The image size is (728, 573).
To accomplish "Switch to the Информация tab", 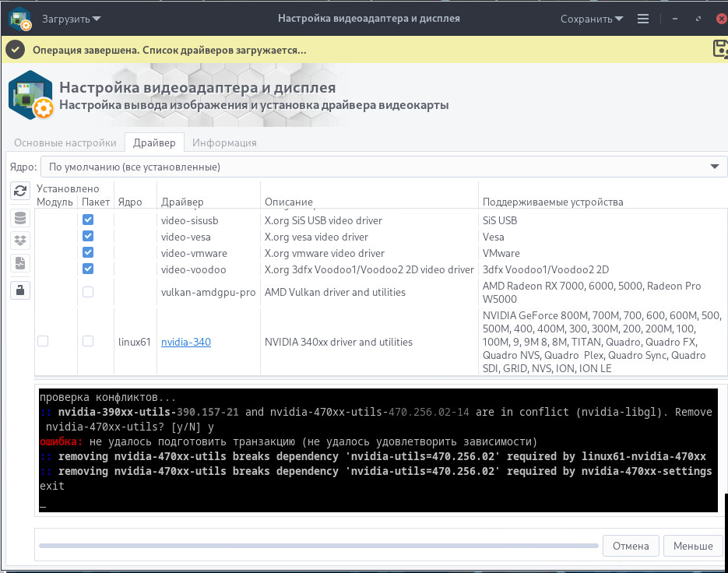I will (224, 142).
